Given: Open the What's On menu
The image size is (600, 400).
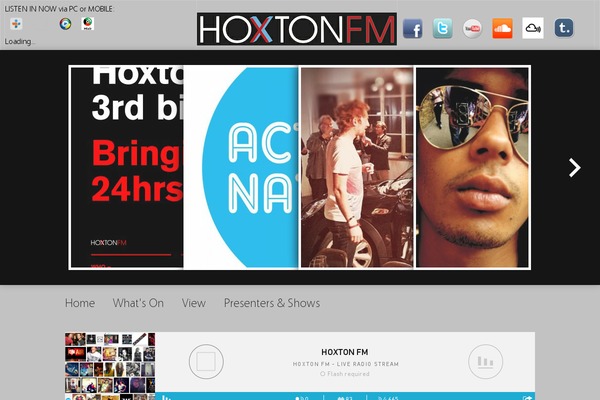Looking at the screenshot, I should (x=138, y=303).
